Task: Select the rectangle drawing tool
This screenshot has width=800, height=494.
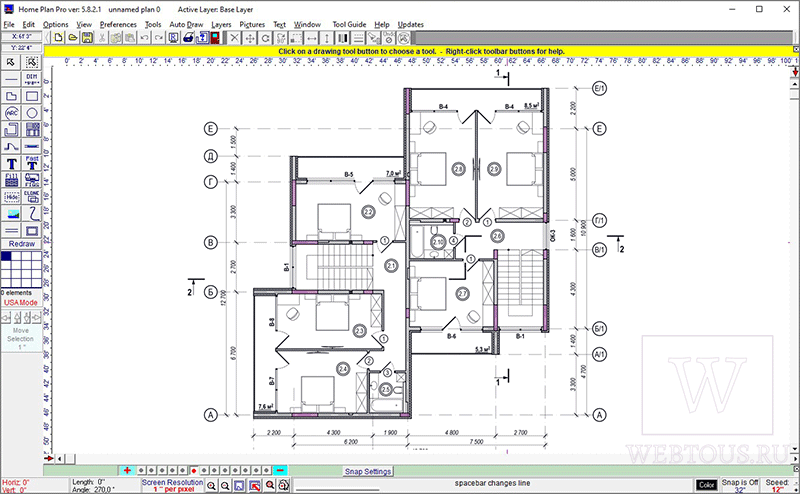Action: click(32, 96)
